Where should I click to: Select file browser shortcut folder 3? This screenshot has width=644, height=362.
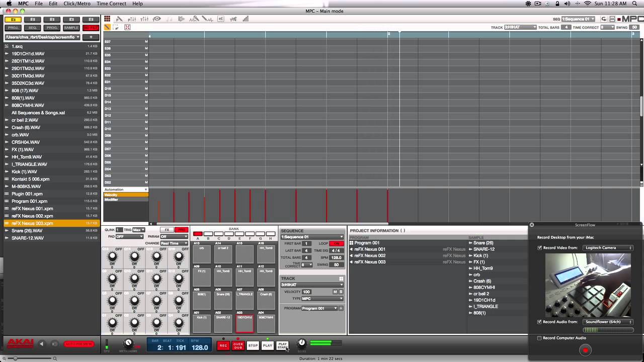click(x=52, y=20)
